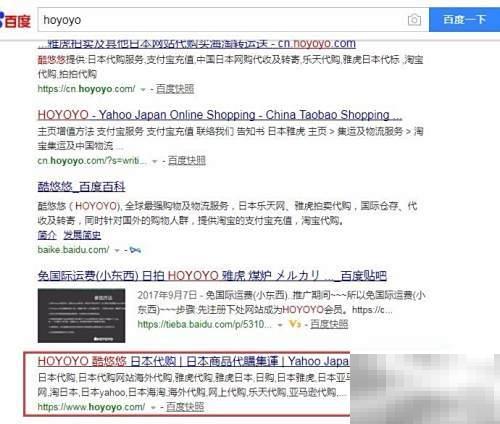This screenshot has height=424, width=500.
Task: Expand dropdown arrow beside cn.hoyoyo.com/?s=writi...
Action: pyautogui.click(x=154, y=161)
